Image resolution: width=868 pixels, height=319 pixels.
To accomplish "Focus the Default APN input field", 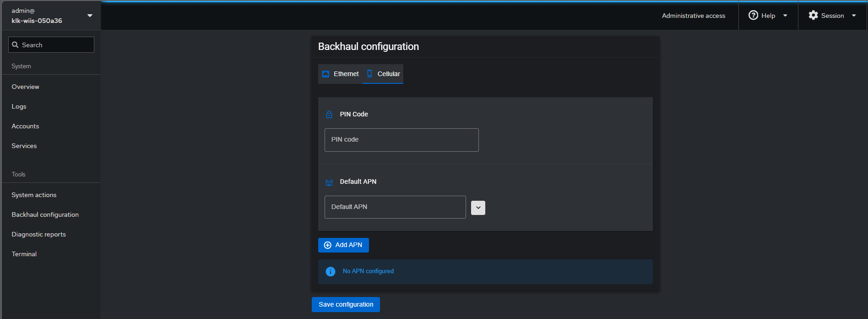I will (395, 207).
